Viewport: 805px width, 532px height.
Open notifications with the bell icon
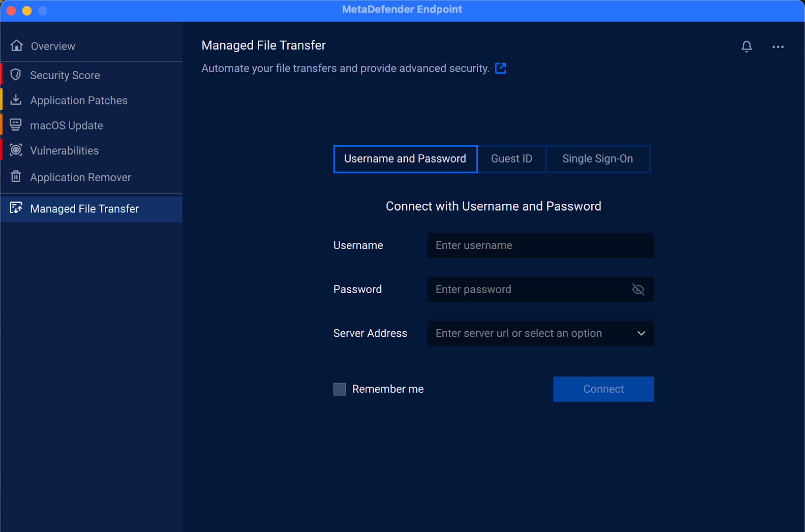[x=746, y=46]
